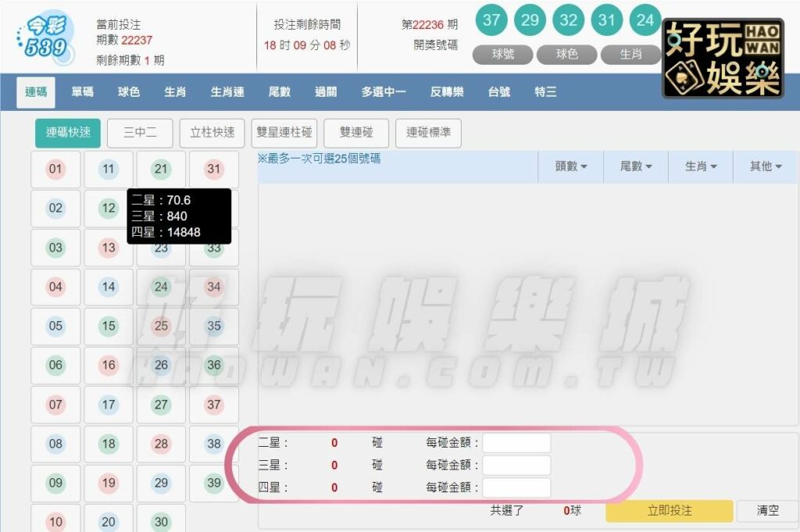800x532 pixels.
Task: Switch to the 過關 tab
Action: tap(326, 91)
